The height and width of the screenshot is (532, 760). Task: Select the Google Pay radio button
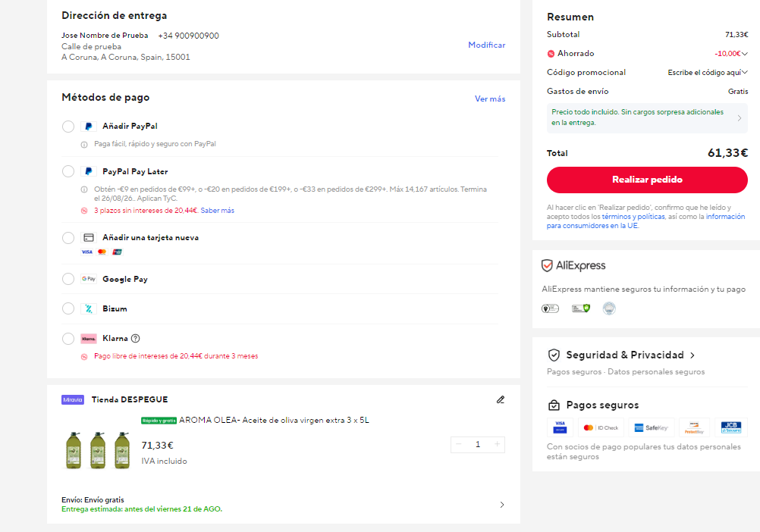pyautogui.click(x=68, y=279)
